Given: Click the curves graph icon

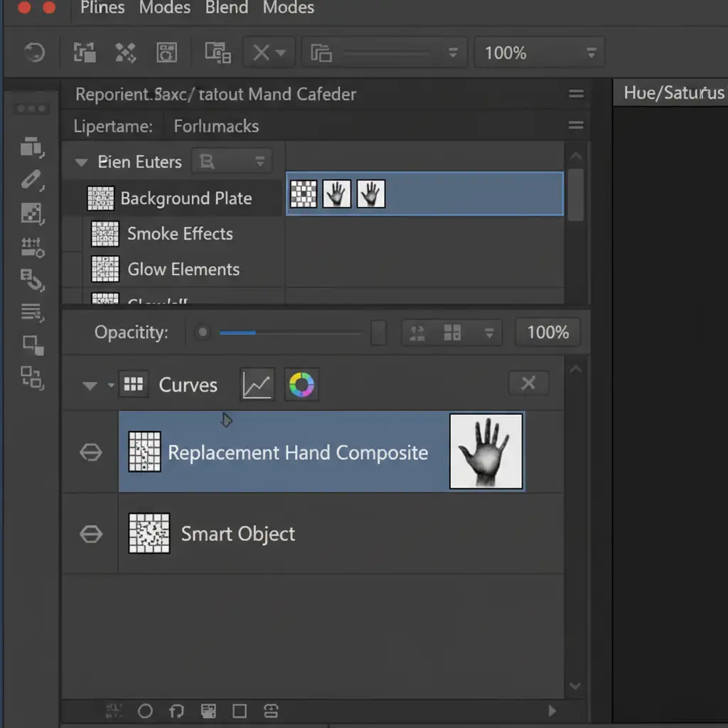Looking at the screenshot, I should coord(257,385).
